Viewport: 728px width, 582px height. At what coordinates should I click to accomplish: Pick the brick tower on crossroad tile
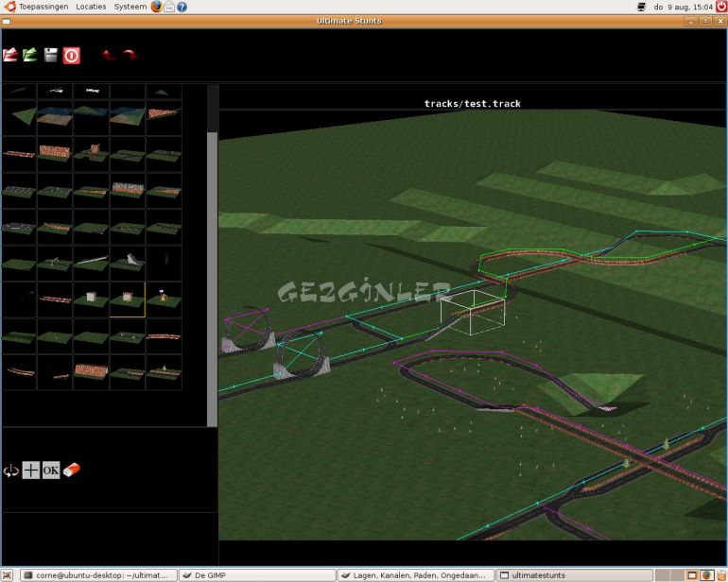[91, 153]
